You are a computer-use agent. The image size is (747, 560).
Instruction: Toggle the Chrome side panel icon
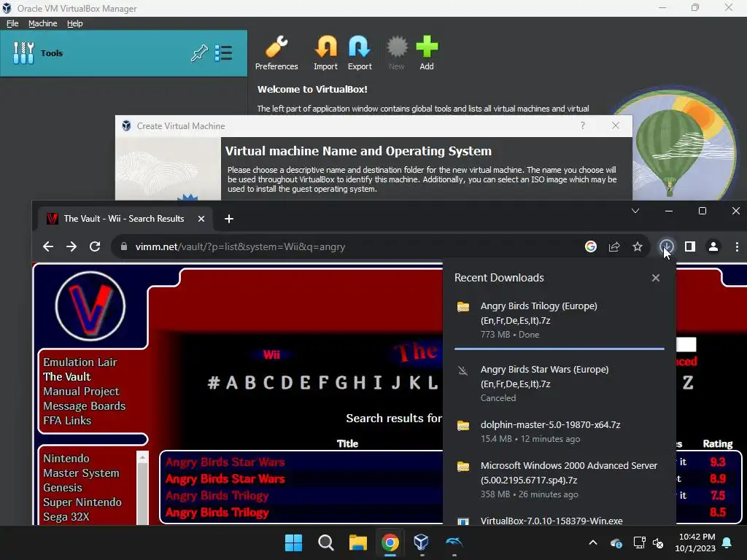point(690,246)
